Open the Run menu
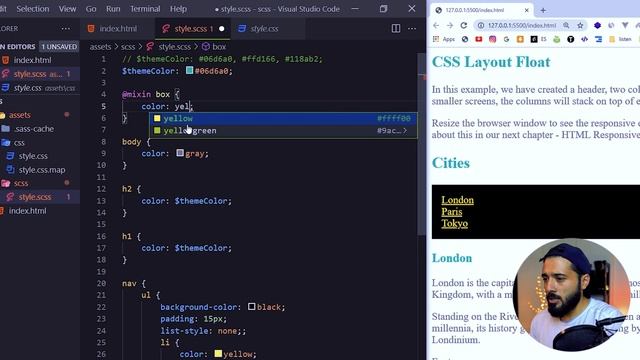The width and height of the screenshot is (640, 360). click(113, 9)
